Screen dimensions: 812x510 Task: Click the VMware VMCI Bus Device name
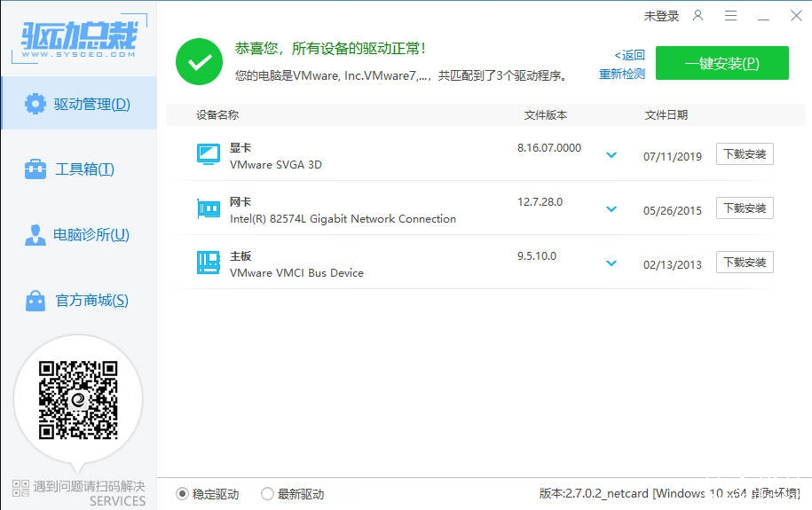[296, 273]
